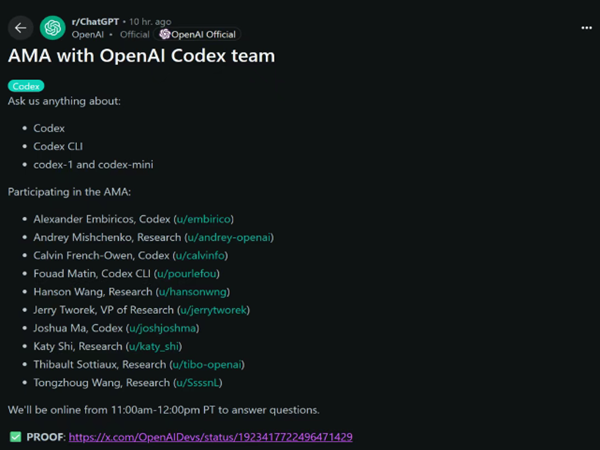Click the 'Calvin French-Owen, Codex' name text
Viewport: 600px width, 450px height.
pos(101,255)
